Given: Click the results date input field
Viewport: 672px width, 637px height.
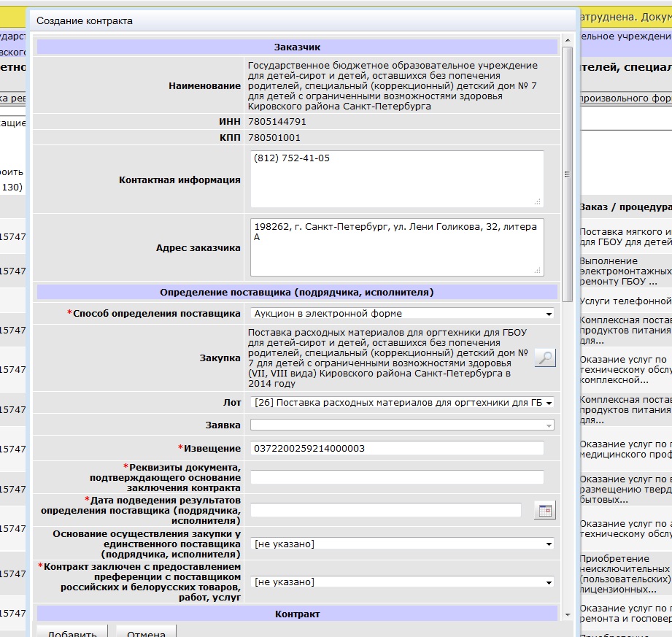Looking at the screenshot, I should (386, 510).
